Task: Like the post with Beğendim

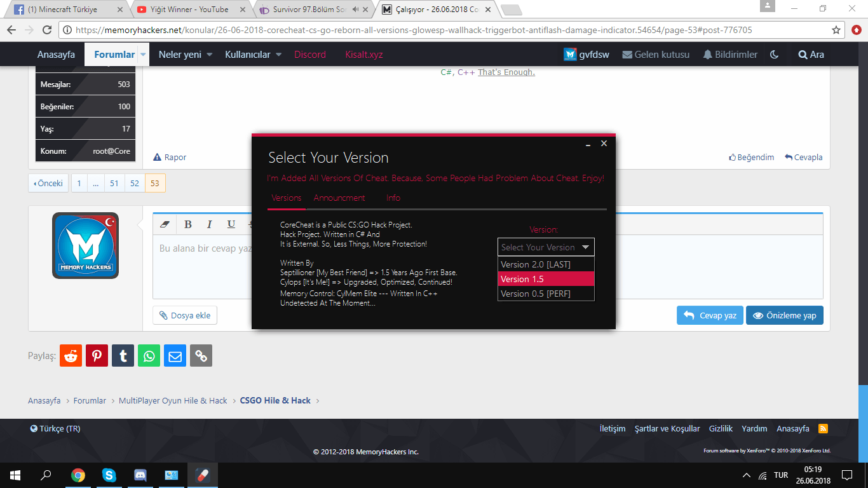Action: click(751, 157)
